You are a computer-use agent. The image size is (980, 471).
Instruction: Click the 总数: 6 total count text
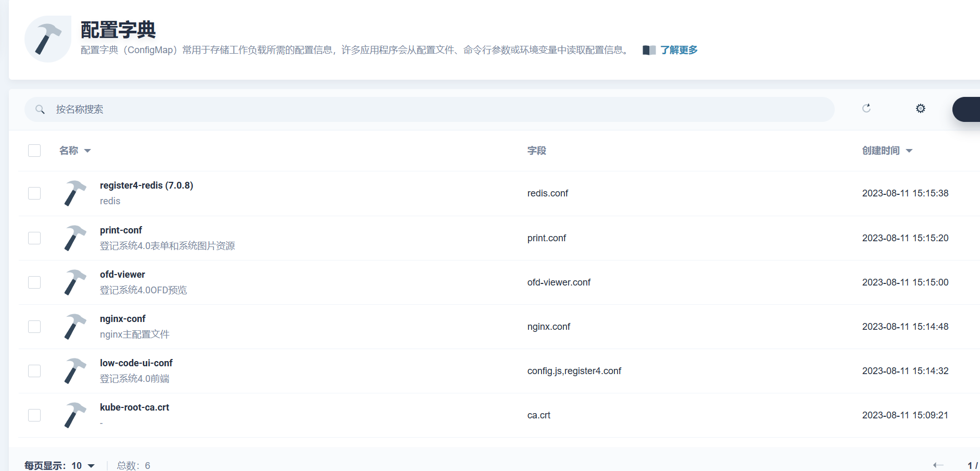click(x=134, y=465)
